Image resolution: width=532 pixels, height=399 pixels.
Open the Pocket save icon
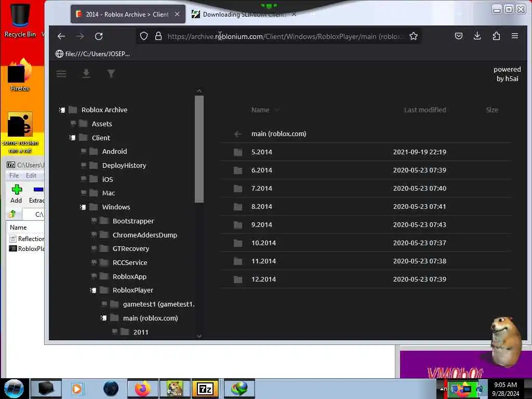[x=459, y=36]
